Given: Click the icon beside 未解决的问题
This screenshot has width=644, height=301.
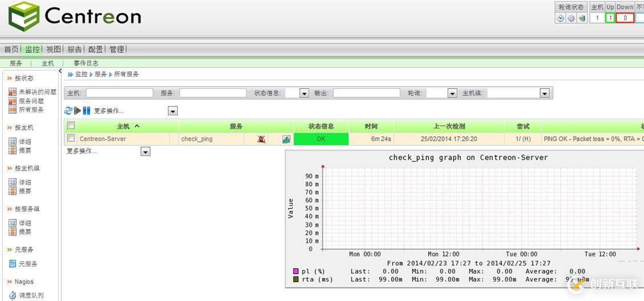Looking at the screenshot, I should (x=13, y=92).
